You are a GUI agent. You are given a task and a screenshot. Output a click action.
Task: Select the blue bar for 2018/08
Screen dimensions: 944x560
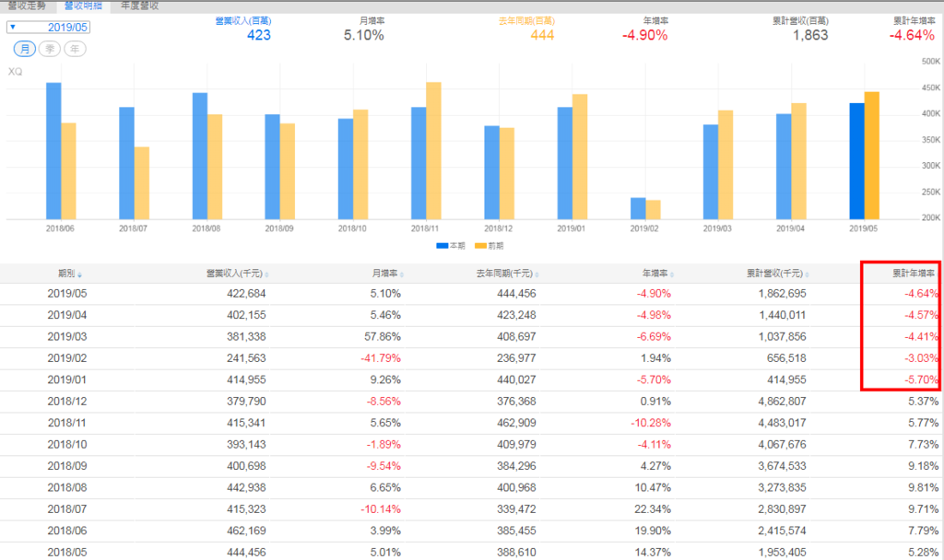click(x=200, y=156)
